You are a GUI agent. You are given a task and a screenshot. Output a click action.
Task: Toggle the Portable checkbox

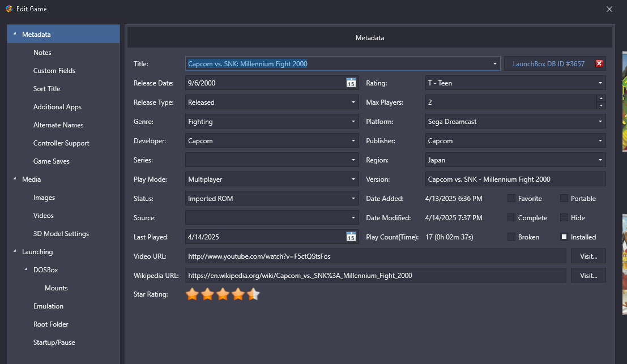564,198
